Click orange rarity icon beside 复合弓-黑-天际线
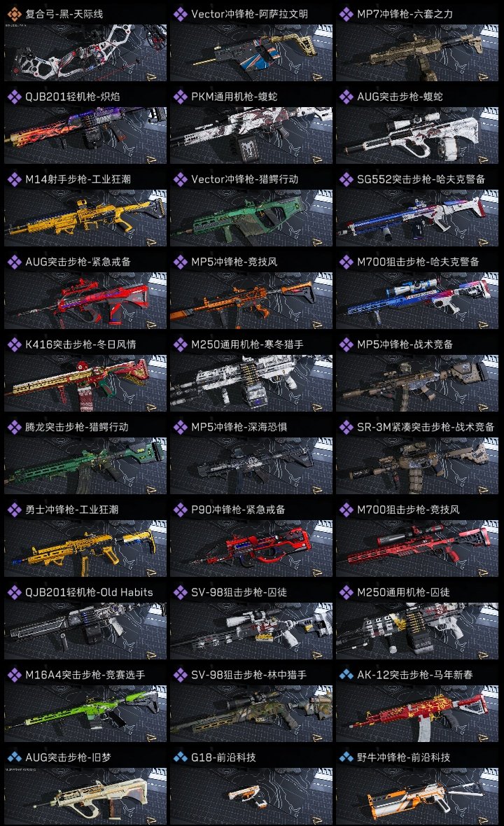The width and height of the screenshot is (504, 826). coord(14,14)
